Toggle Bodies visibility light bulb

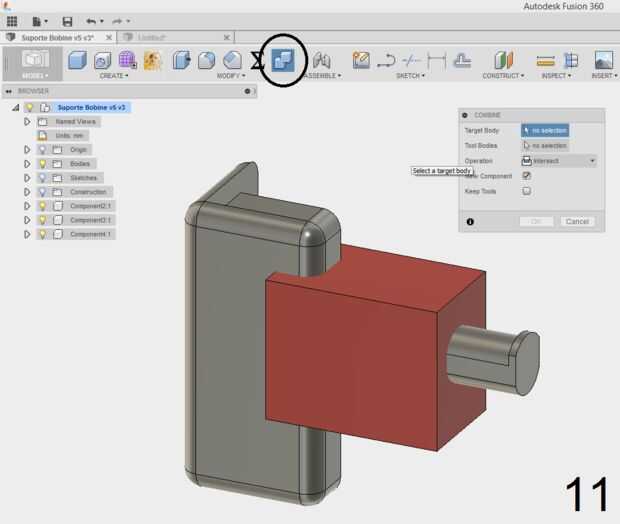(x=42, y=164)
